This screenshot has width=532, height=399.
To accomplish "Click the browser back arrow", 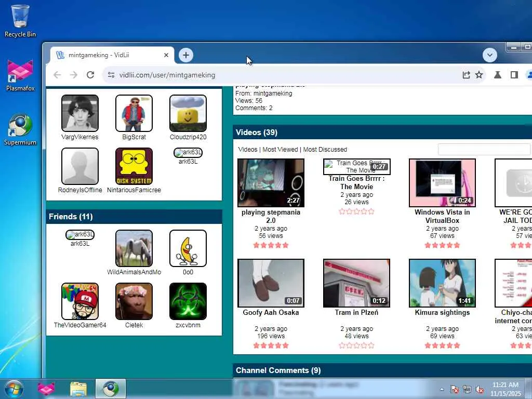I will click(x=57, y=75).
